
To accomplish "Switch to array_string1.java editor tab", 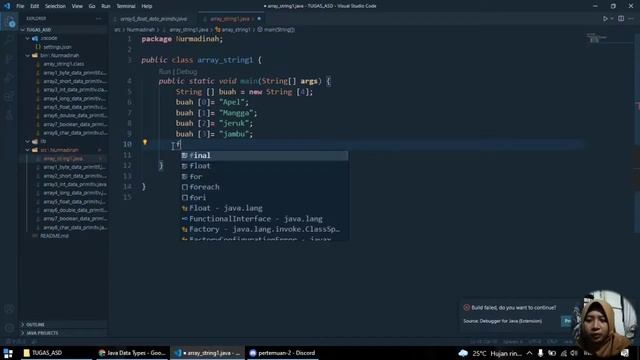I will [x=230, y=19].
